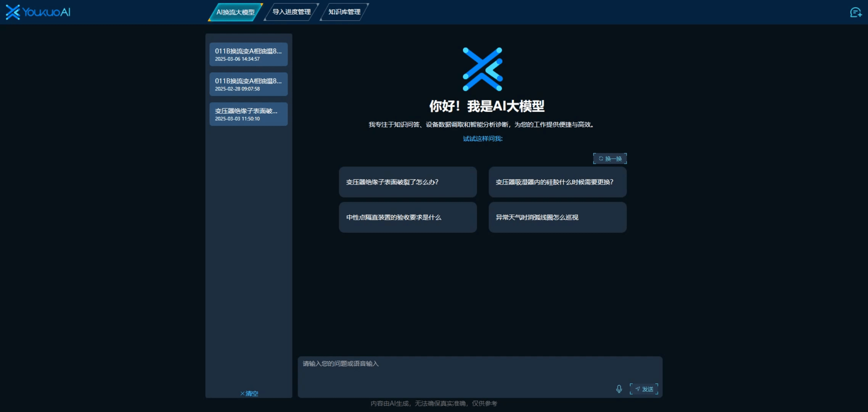Screen dimensions: 868x412
Task: Click the 试试这样问我 prompt text
Action: coord(482,138)
